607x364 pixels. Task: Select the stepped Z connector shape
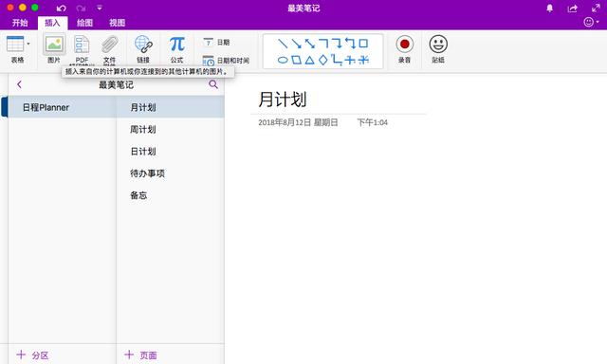point(337,60)
